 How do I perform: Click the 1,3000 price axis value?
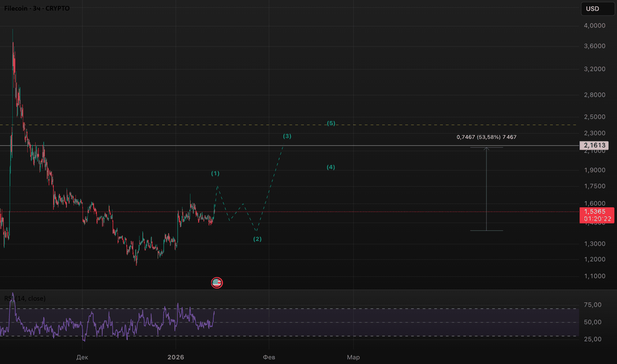(x=594, y=244)
